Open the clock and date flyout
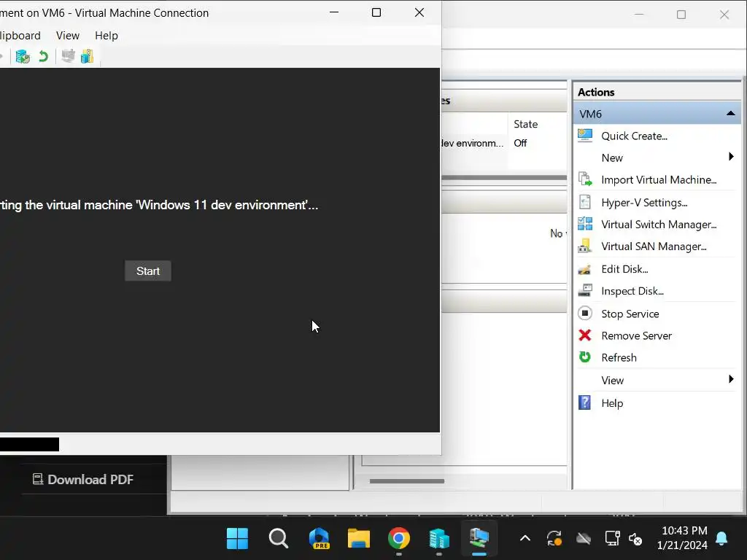The image size is (747, 560). click(682, 538)
